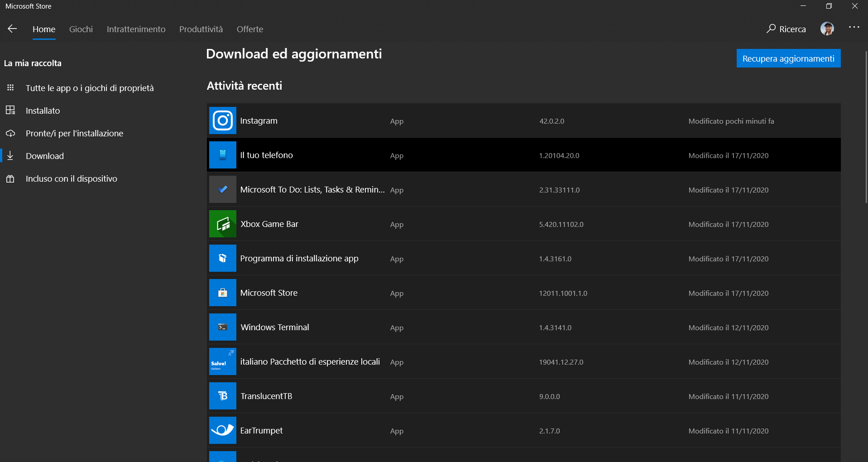Image resolution: width=868 pixels, height=462 pixels.
Task: Click 'italiano Pacchetto di esperienze locali'
Action: [310, 361]
